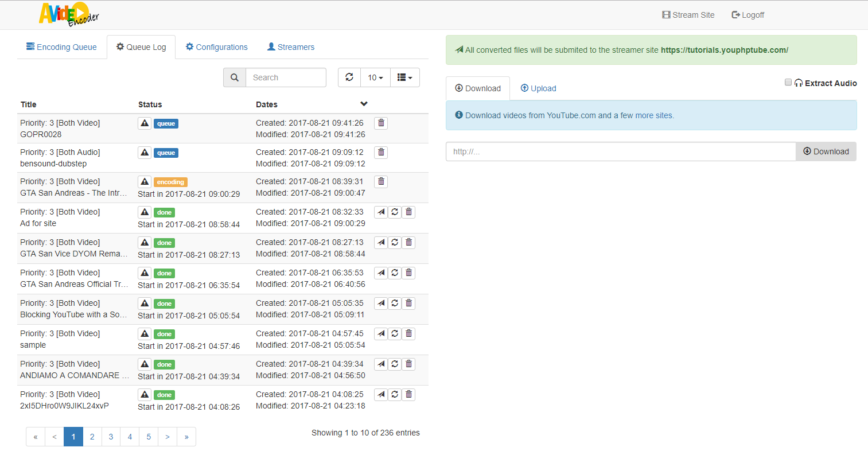Open the rows per page dropdown
Viewport: 868px width, 455px height.
375,77
